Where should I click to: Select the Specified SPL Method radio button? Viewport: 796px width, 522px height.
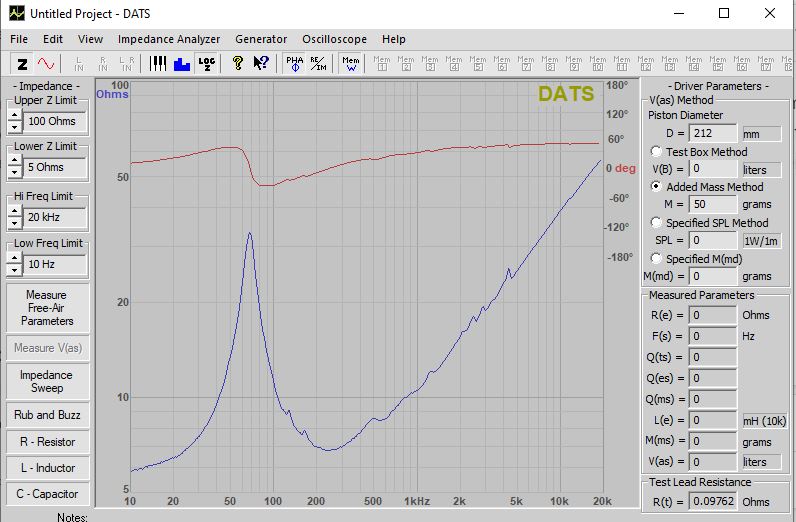[656, 222]
